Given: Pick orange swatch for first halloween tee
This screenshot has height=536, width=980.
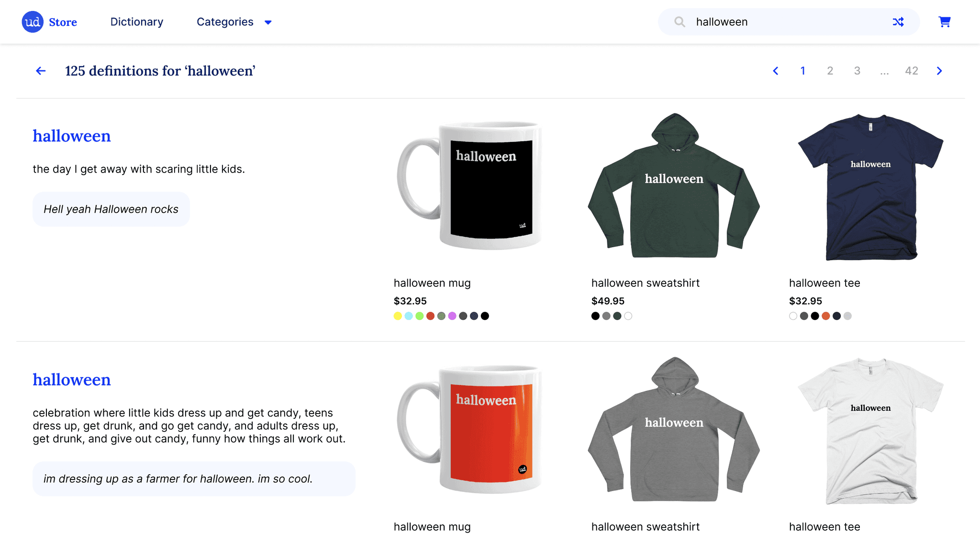Looking at the screenshot, I should coord(826,316).
